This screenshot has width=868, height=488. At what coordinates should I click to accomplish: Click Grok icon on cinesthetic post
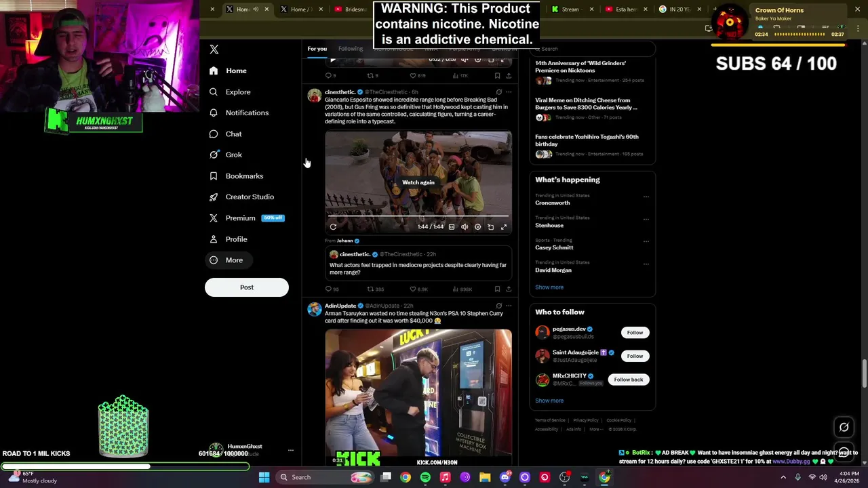coord(498,92)
